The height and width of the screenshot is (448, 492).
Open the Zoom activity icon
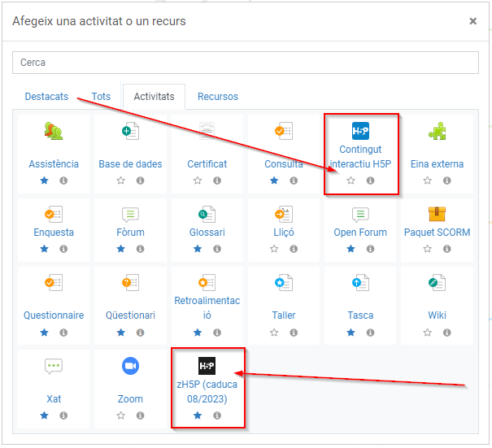click(130, 366)
